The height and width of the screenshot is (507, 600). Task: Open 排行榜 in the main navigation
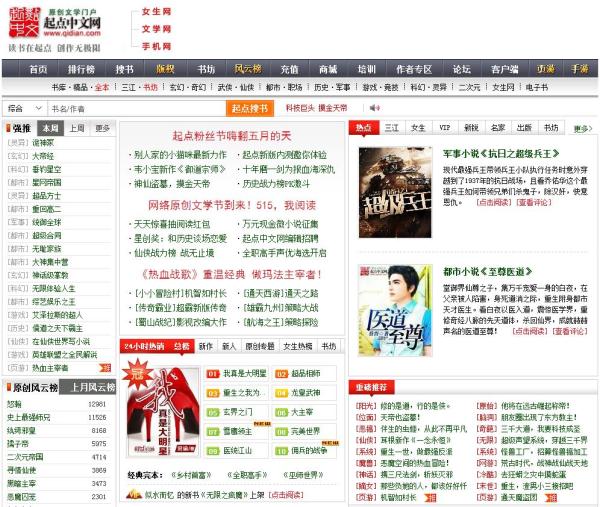(x=81, y=69)
